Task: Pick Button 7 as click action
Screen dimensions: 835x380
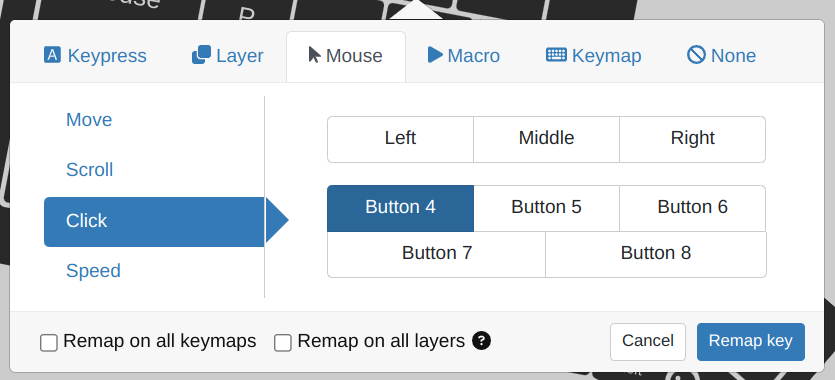Action: (437, 254)
